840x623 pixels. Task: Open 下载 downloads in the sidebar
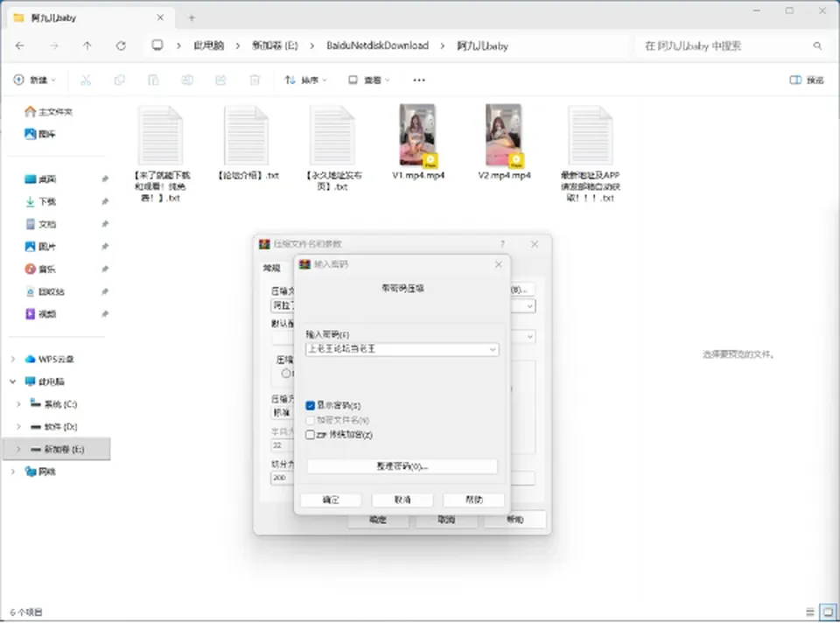coord(41,201)
